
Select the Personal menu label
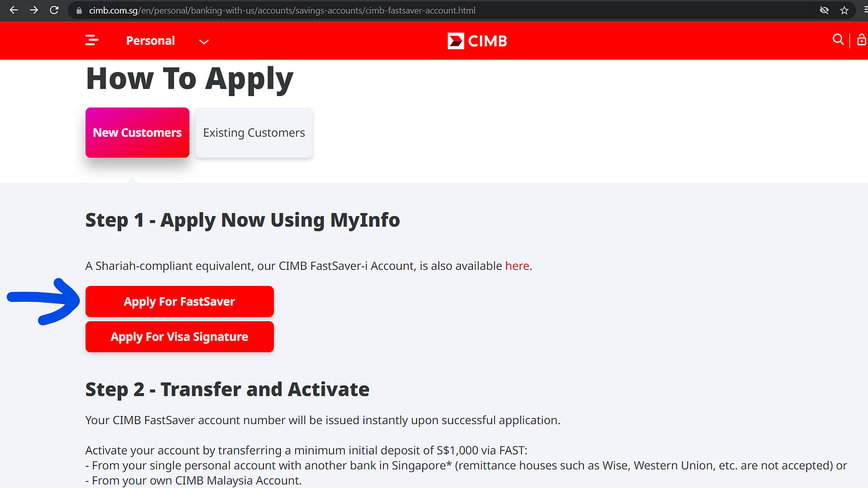(151, 41)
